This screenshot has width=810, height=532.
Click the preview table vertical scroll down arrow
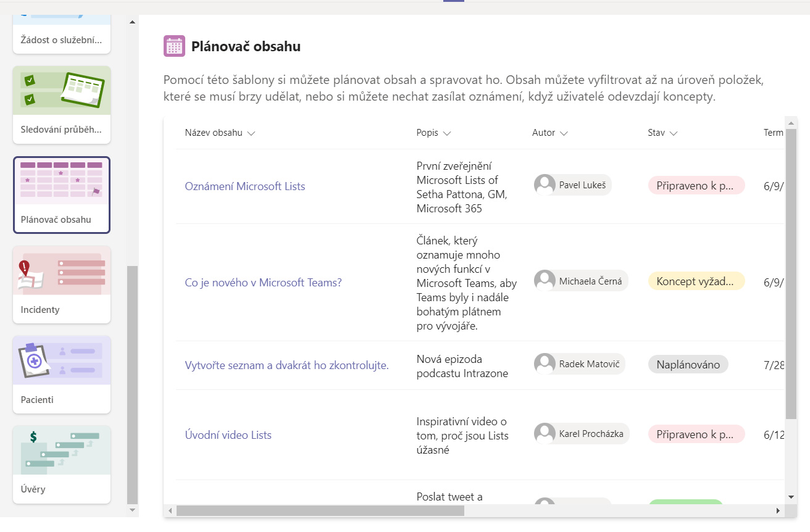pyautogui.click(x=791, y=496)
